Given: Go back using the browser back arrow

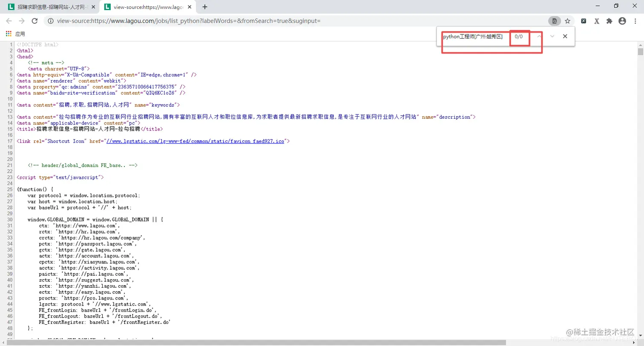Looking at the screenshot, I should (9, 21).
